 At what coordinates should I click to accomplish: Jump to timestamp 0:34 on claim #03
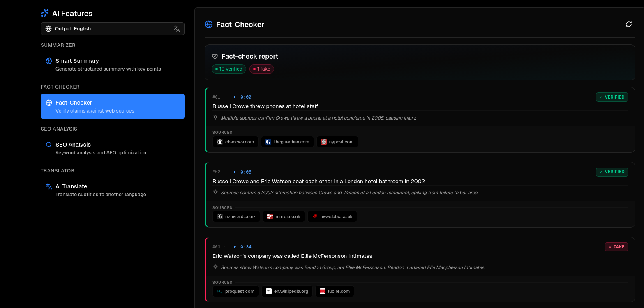[242, 247]
